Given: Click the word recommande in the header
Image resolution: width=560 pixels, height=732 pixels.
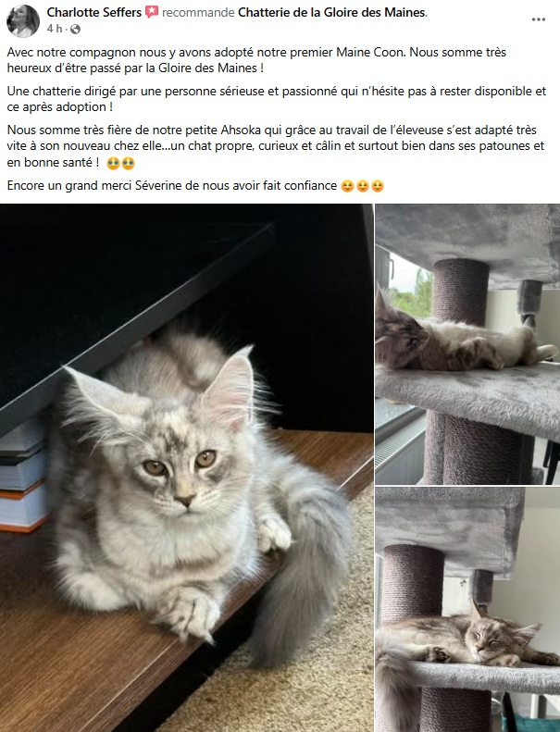Looking at the screenshot, I should 198,13.
